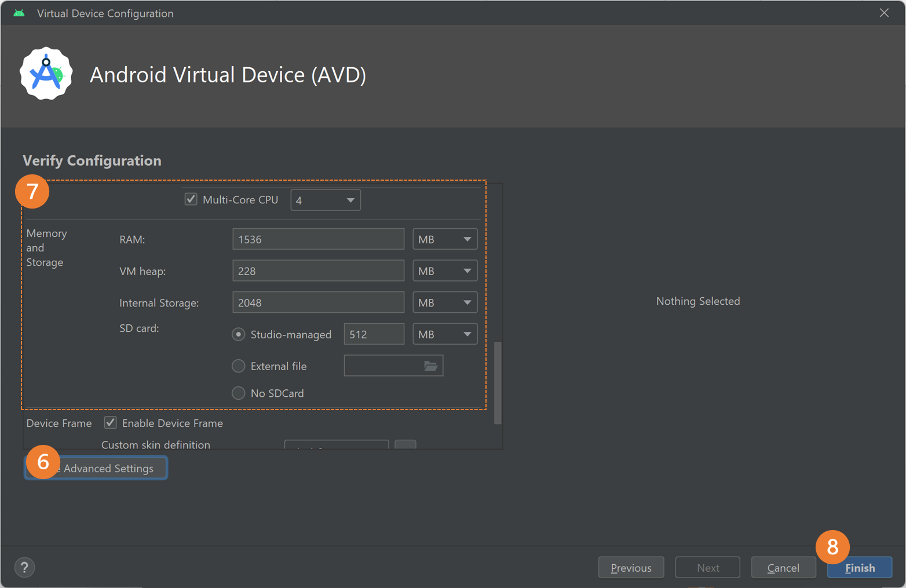This screenshot has height=588, width=906.
Task: Click the Android Studio AVD logo
Action: point(46,74)
